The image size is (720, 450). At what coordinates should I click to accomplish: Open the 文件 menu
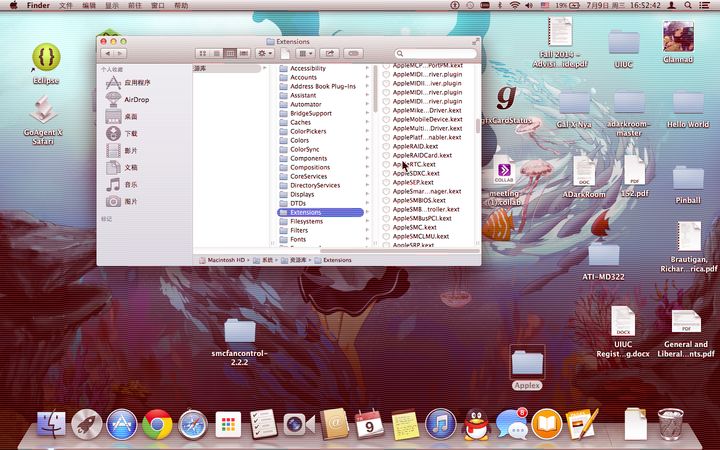tap(66, 6)
